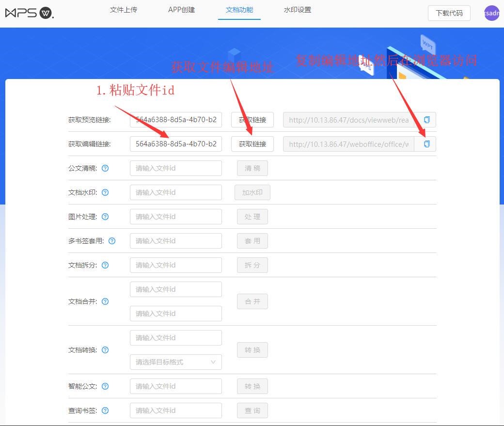This screenshot has width=504, height=426.
Task: Click help icon next to 公文清稿
Action: click(105, 168)
